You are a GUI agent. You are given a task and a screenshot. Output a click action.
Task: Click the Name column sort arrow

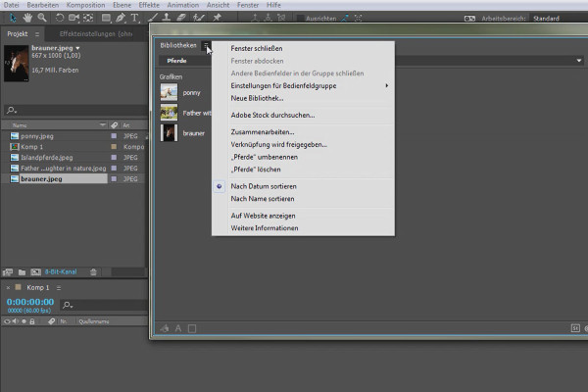(x=102, y=124)
